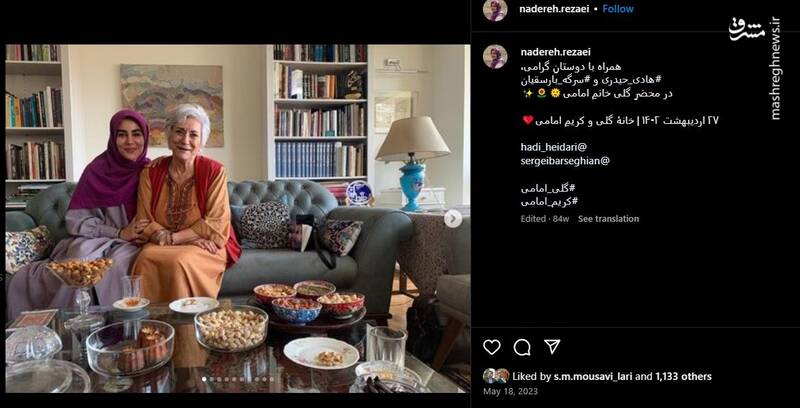800x408 pixels.
Task: Like the post with the heart icon
Action: pyautogui.click(x=491, y=347)
